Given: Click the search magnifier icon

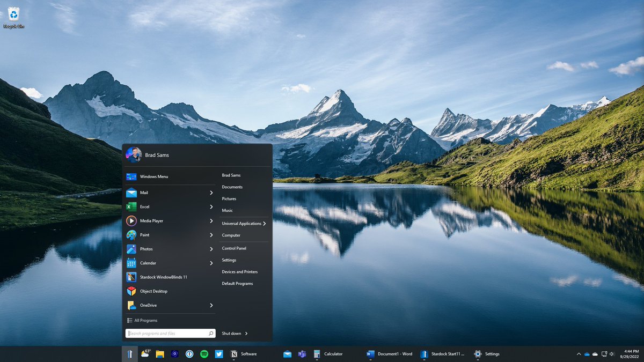Looking at the screenshot, I should click(x=211, y=334).
